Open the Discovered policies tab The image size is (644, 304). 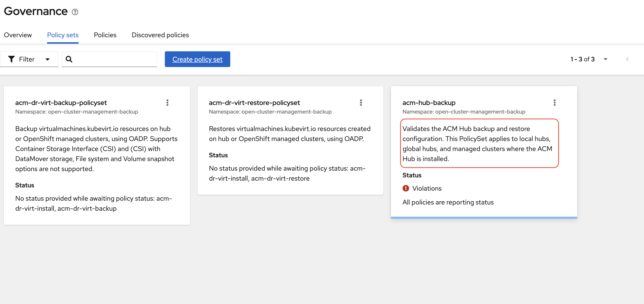click(160, 35)
